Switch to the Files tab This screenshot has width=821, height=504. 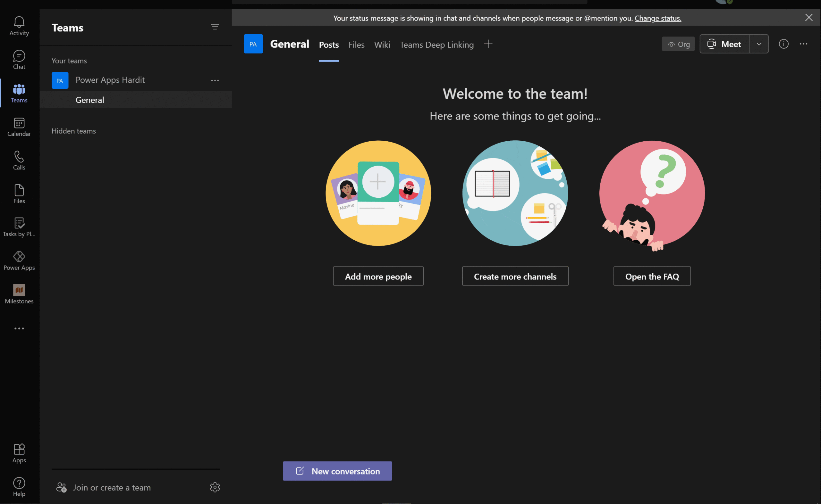point(357,45)
